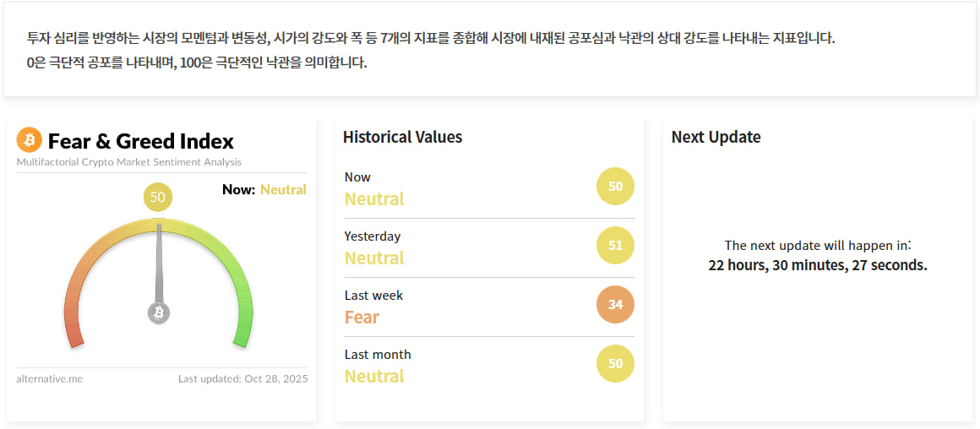Click the yellow 50 bubble above the gauge
The height and width of the screenshot is (429, 980).
pyautogui.click(x=158, y=198)
